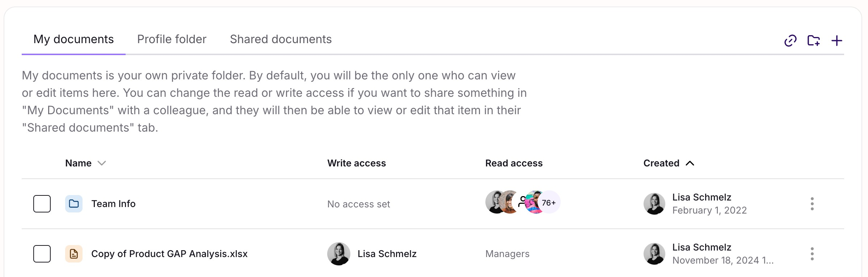Click the Team Info folder icon
Viewport: 868px width, 277px height.
pyautogui.click(x=74, y=204)
